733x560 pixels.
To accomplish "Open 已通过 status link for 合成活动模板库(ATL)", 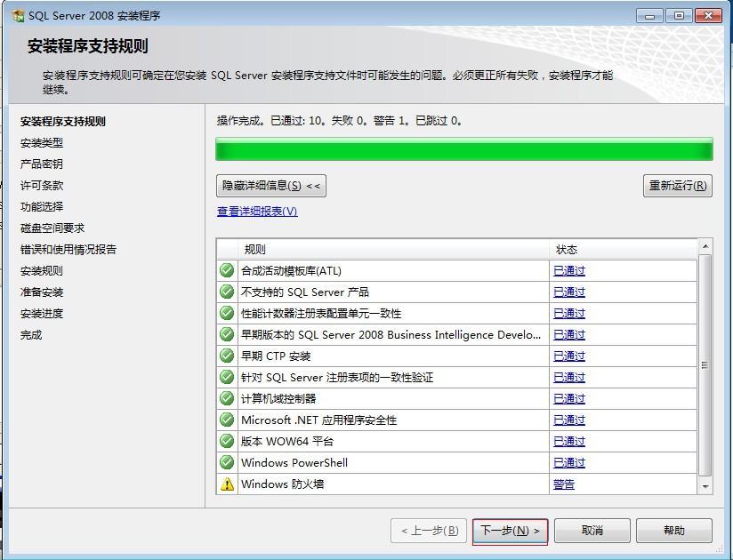I will [x=569, y=271].
